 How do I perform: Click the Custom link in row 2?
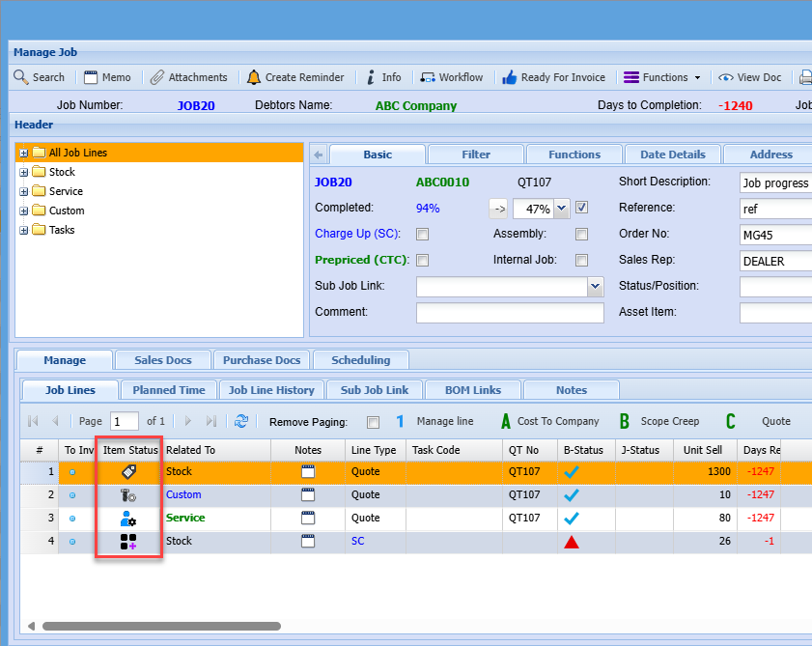pos(183,495)
